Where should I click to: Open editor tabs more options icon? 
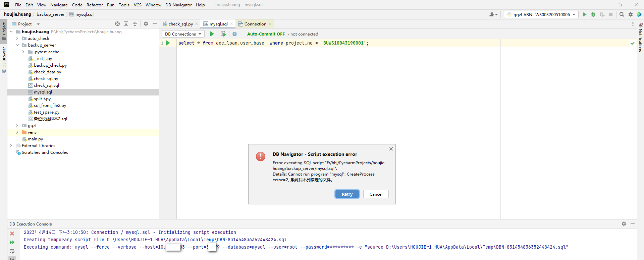(633, 24)
